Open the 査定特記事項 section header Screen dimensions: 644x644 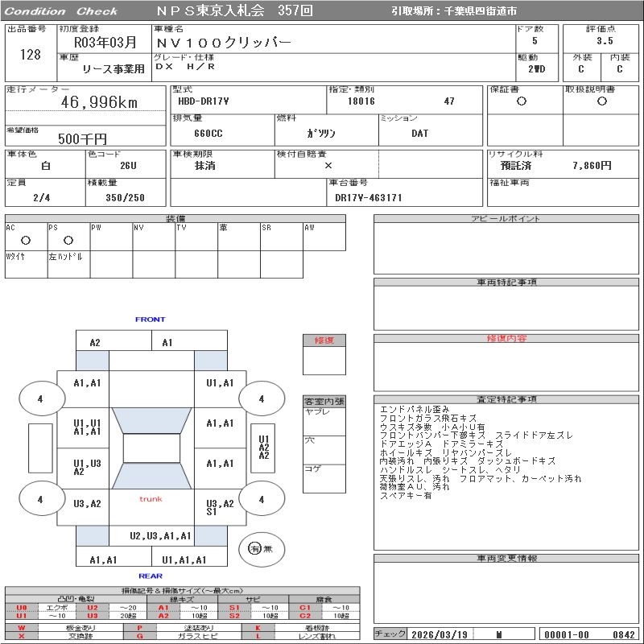(x=507, y=399)
